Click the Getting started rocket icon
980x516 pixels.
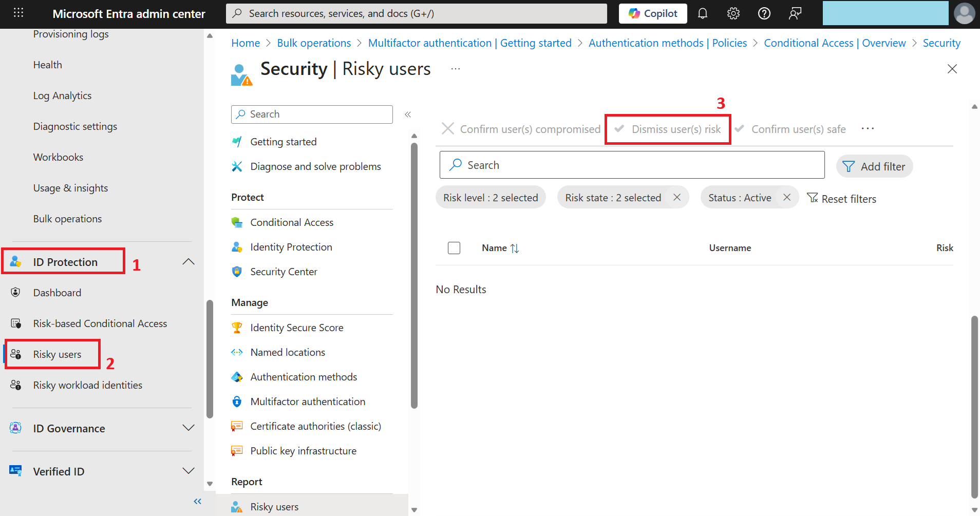(237, 142)
